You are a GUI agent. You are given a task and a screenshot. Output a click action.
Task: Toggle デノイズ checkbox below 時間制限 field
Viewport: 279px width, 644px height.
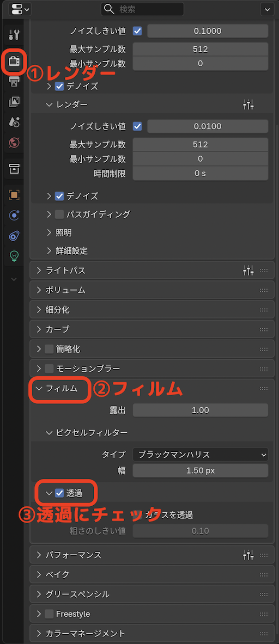click(59, 196)
